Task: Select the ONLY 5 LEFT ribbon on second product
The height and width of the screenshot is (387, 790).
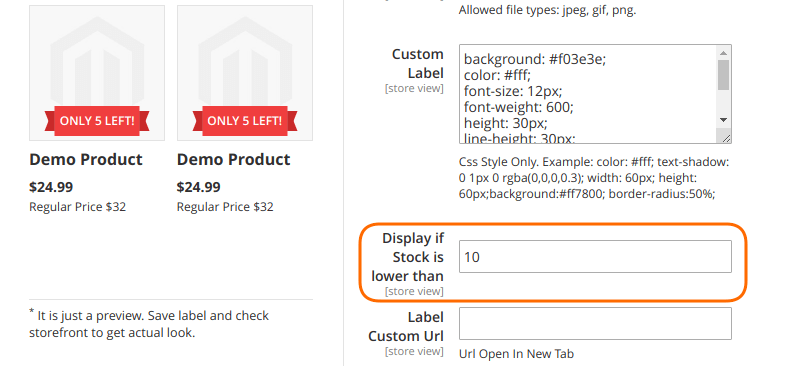Action: (x=245, y=121)
